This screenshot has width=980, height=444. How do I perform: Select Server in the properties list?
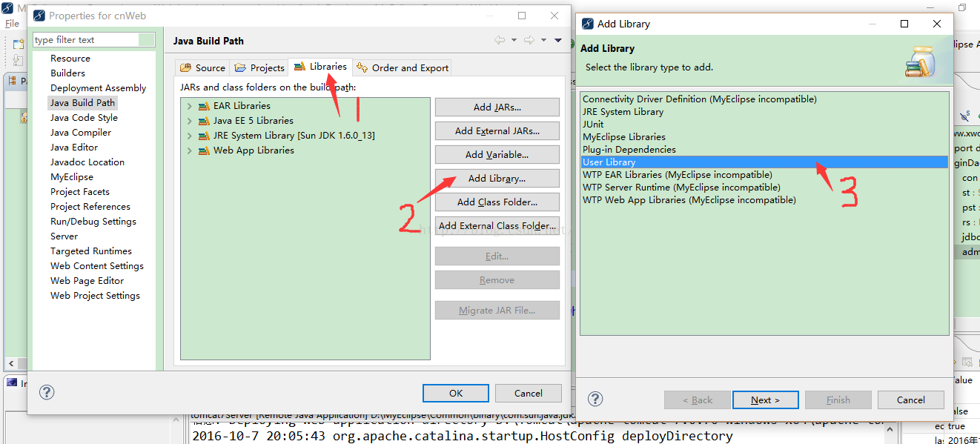[64, 236]
